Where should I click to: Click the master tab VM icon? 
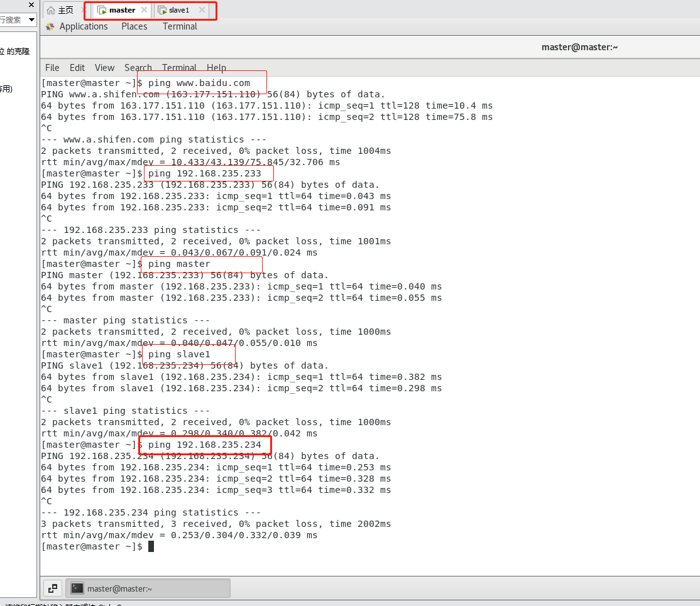[x=102, y=10]
